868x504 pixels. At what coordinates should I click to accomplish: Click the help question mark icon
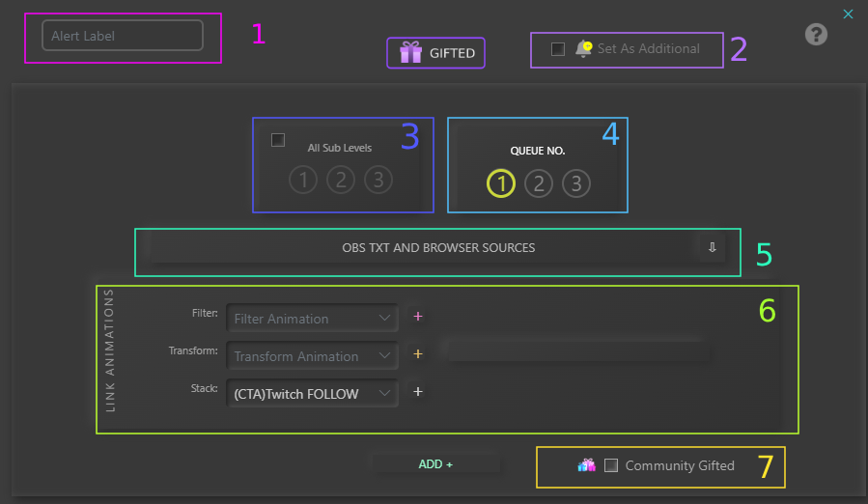tap(816, 35)
